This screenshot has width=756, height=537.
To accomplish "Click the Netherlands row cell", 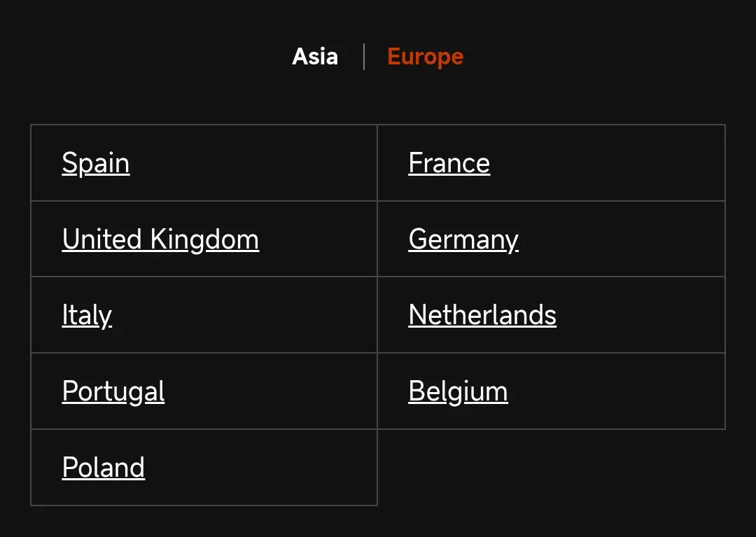I will pos(551,315).
